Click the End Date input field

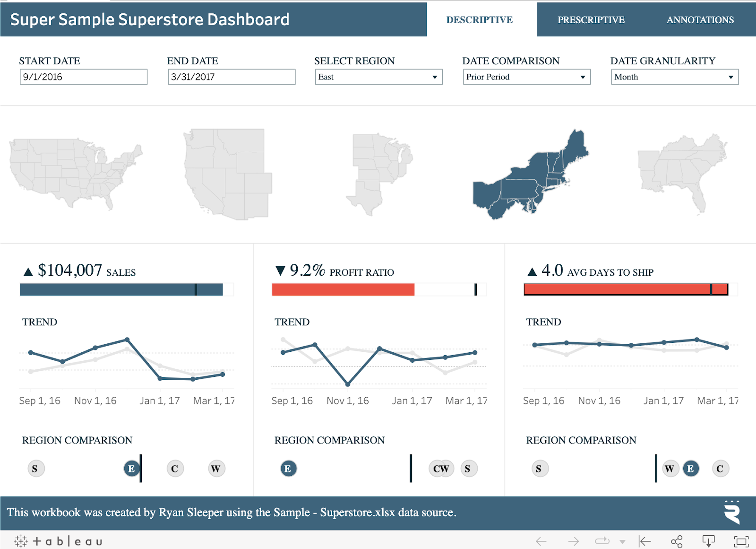click(x=232, y=77)
